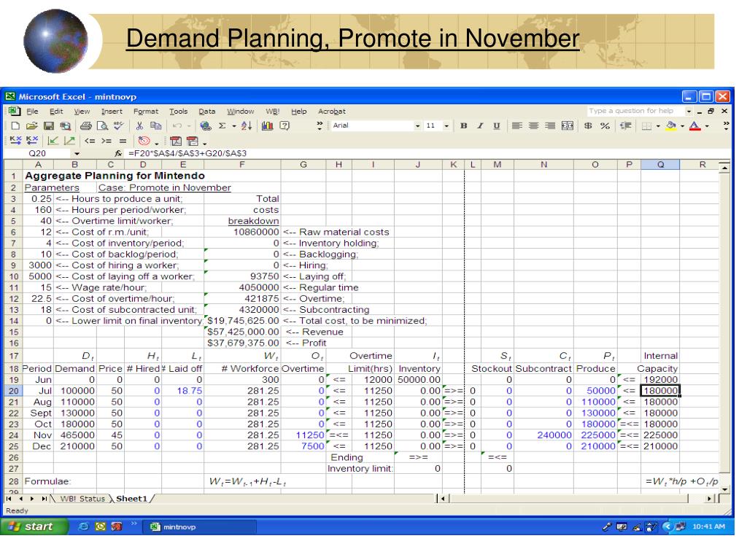
Task: Click the Merge and Center icon
Action: (568, 125)
